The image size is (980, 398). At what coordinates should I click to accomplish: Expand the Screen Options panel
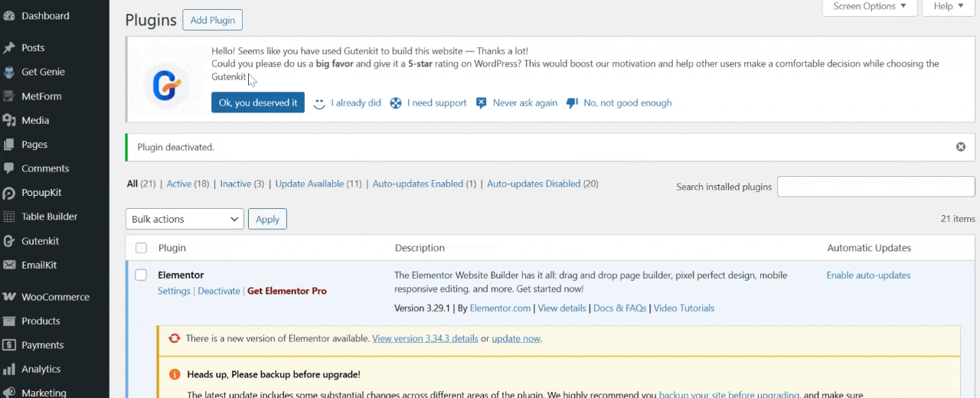[870, 7]
